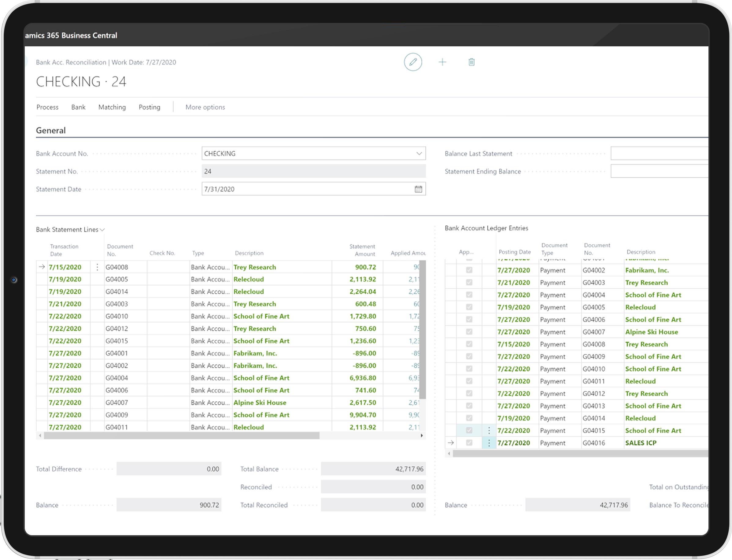Open the Matching menu
Image resolution: width=732 pixels, height=560 pixels.
point(112,107)
